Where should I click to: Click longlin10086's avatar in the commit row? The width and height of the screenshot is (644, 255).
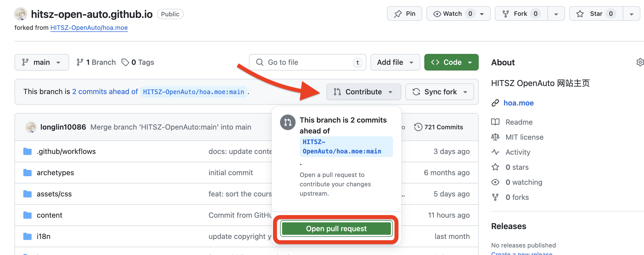(31, 127)
